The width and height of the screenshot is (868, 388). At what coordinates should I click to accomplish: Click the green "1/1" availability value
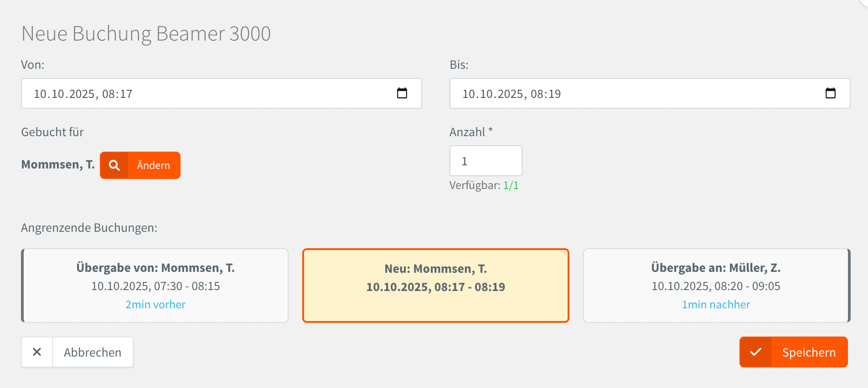coord(511,185)
